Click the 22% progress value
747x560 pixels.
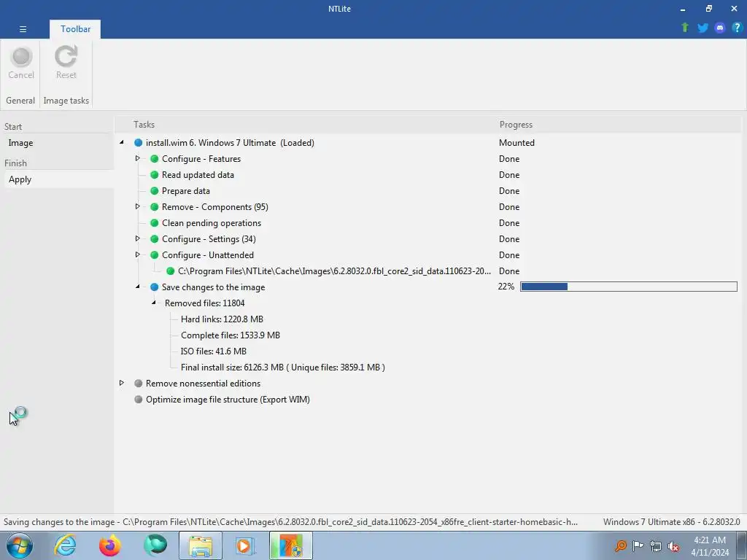(506, 286)
